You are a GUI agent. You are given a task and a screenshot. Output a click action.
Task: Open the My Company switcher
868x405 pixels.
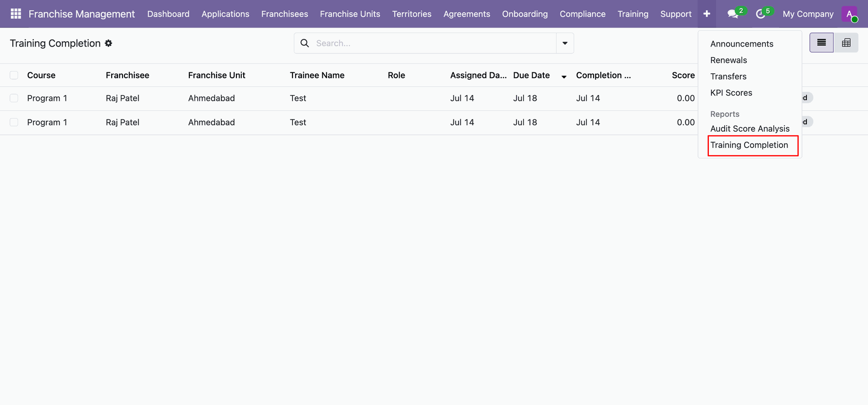pyautogui.click(x=808, y=14)
